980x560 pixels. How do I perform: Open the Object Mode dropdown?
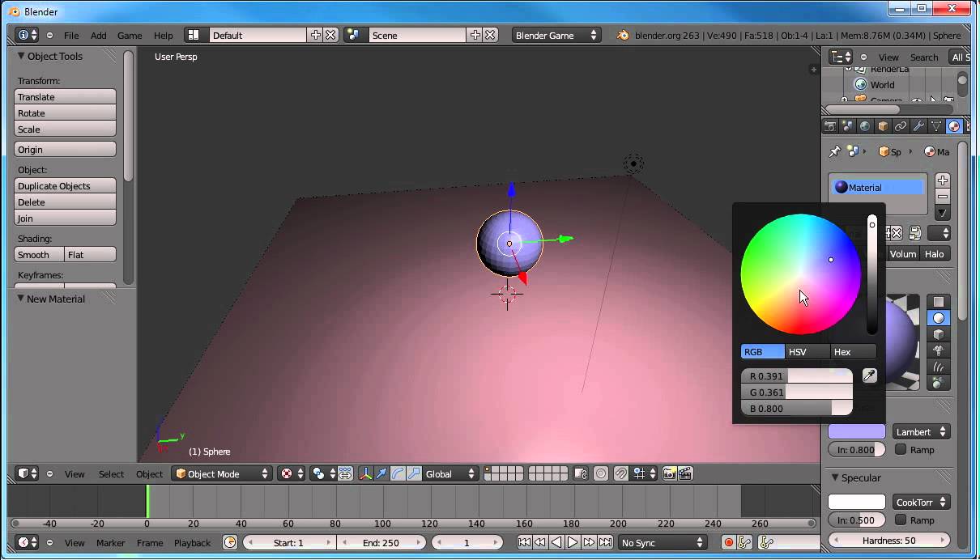pyautogui.click(x=221, y=473)
